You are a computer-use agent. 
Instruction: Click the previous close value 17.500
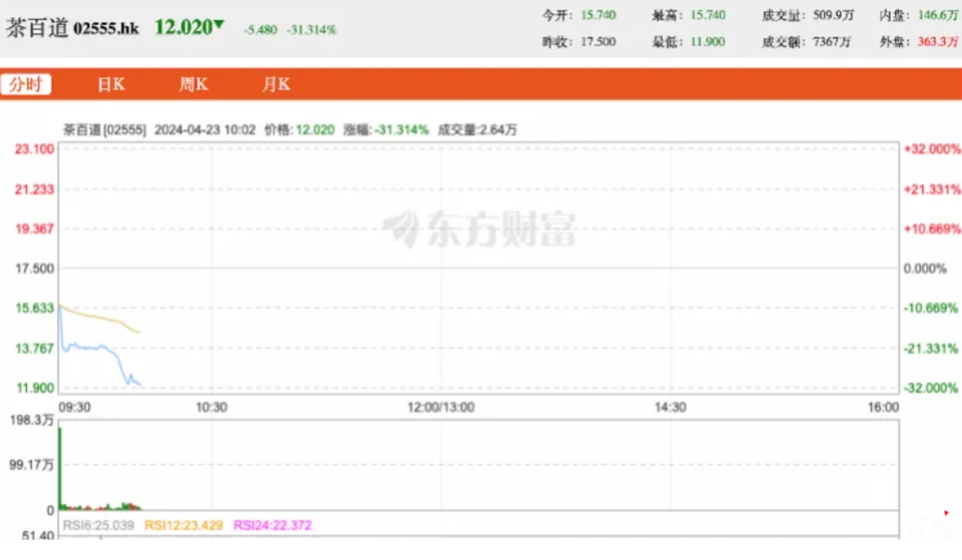599,42
